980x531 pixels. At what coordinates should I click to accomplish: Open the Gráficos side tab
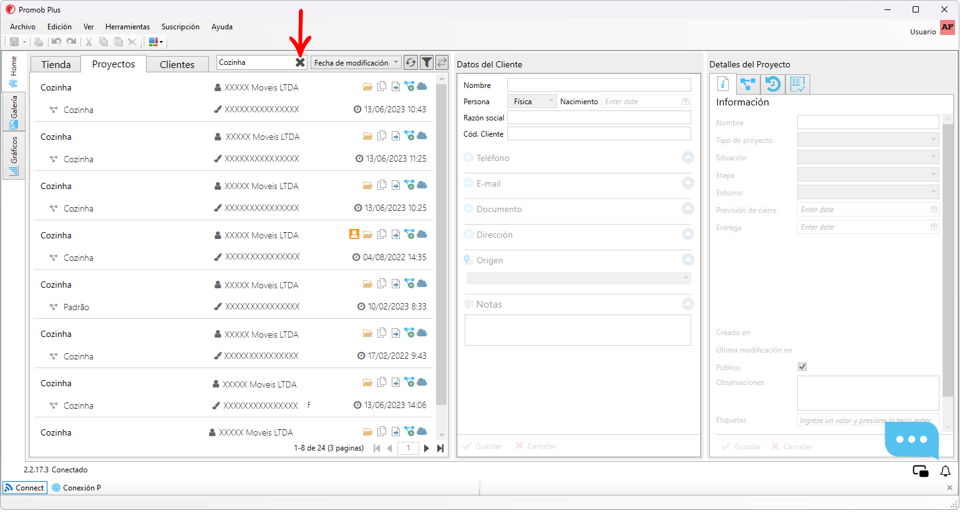[x=14, y=155]
